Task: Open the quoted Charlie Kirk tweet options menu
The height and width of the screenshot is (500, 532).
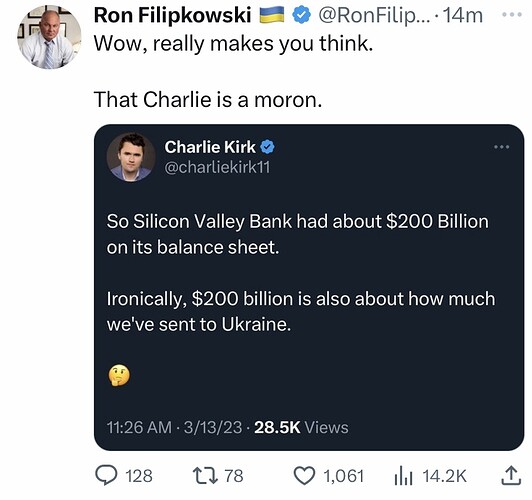Action: click(x=501, y=147)
